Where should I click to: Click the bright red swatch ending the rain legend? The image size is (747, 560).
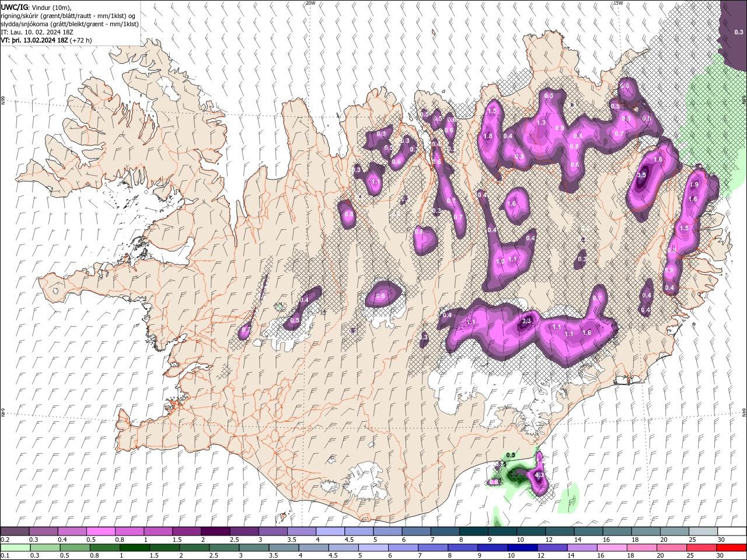tap(732, 548)
